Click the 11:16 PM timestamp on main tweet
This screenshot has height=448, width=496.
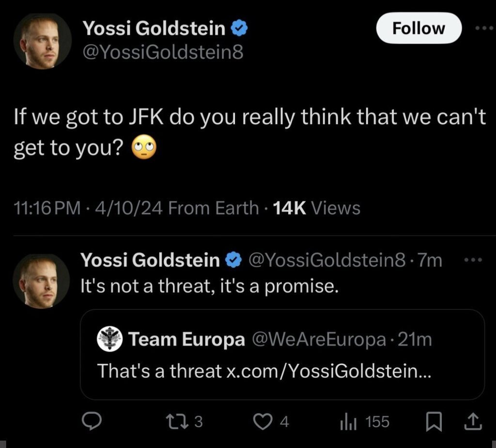click(47, 208)
